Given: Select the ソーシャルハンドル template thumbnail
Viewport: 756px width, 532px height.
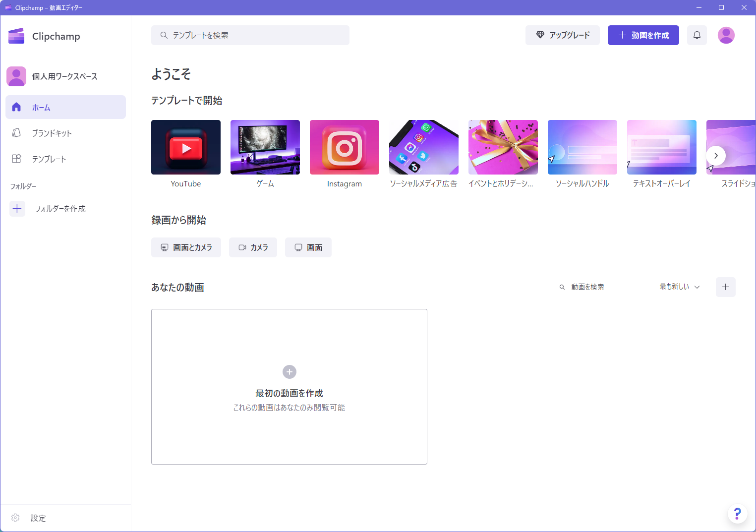Looking at the screenshot, I should (x=582, y=147).
